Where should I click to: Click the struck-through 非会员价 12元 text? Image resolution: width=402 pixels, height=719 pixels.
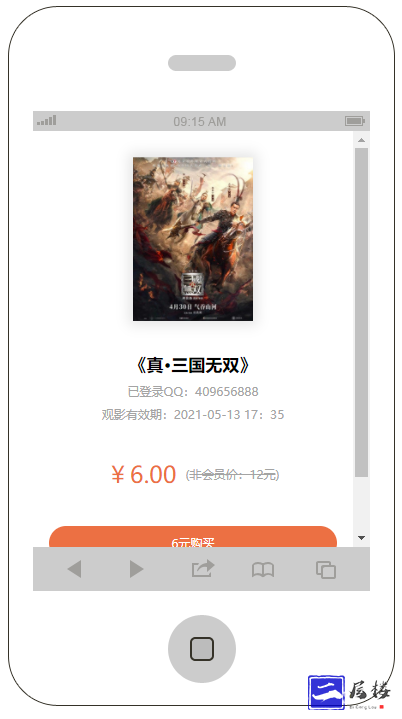[232, 475]
